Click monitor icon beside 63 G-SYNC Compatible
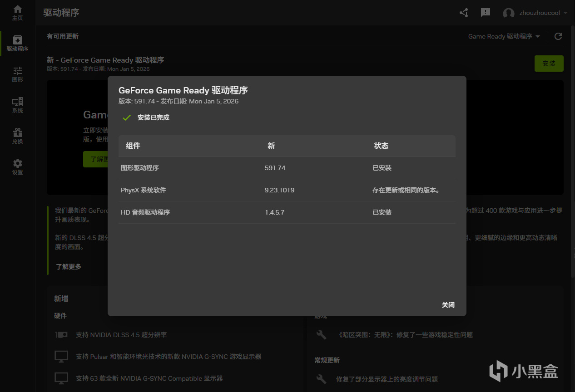575x392 pixels. pyautogui.click(x=61, y=378)
